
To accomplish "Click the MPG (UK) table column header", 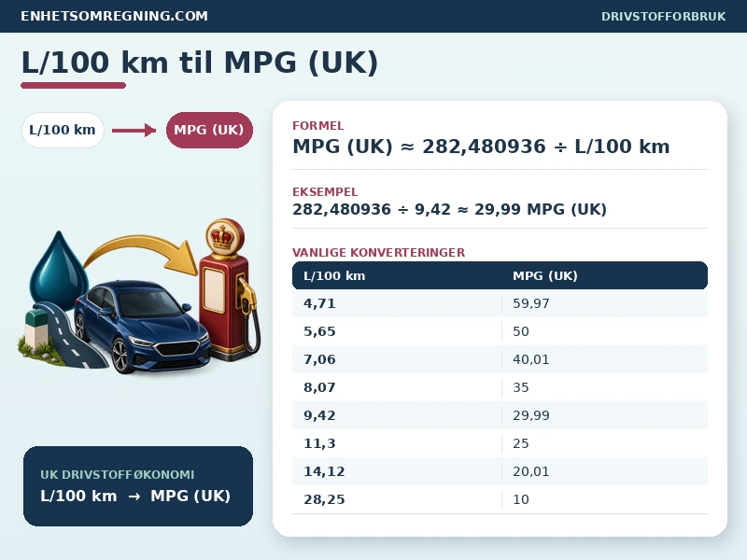I will tap(545, 275).
